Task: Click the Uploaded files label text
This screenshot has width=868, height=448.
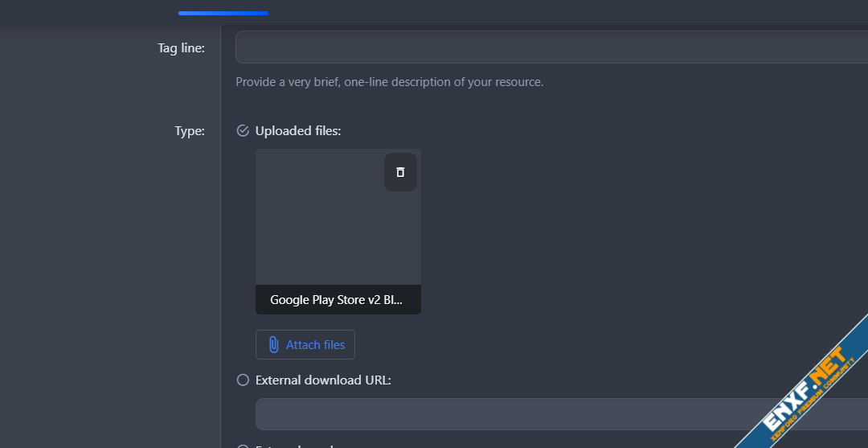Action: click(x=298, y=131)
